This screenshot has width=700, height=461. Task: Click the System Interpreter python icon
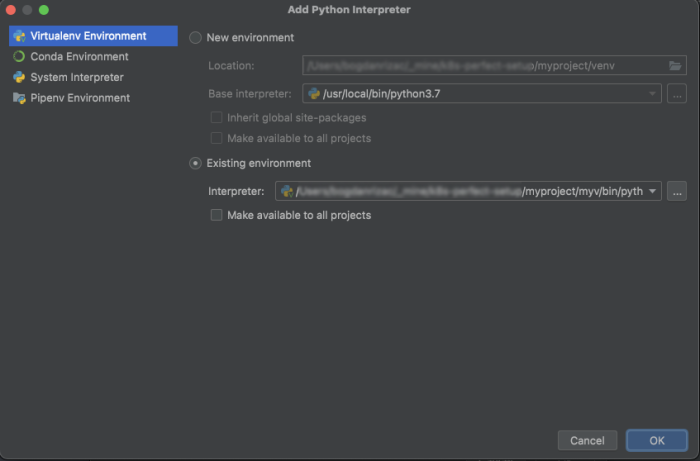pyautogui.click(x=19, y=77)
